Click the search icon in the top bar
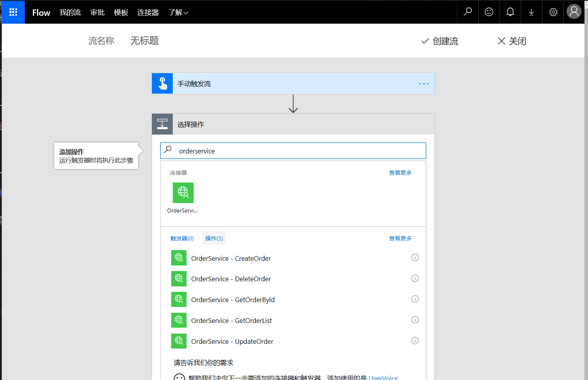This screenshot has width=588, height=380. 467,12
